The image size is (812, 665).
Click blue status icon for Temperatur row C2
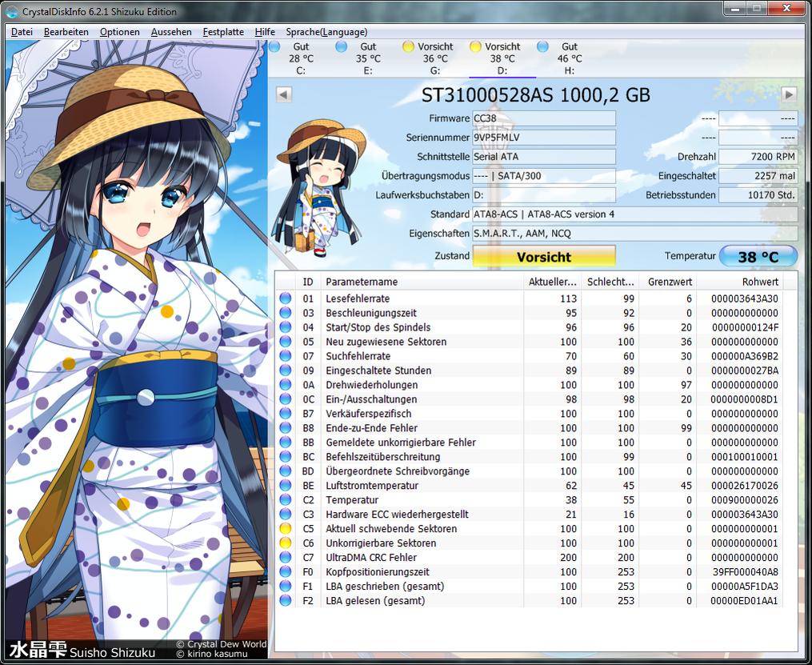pos(285,500)
